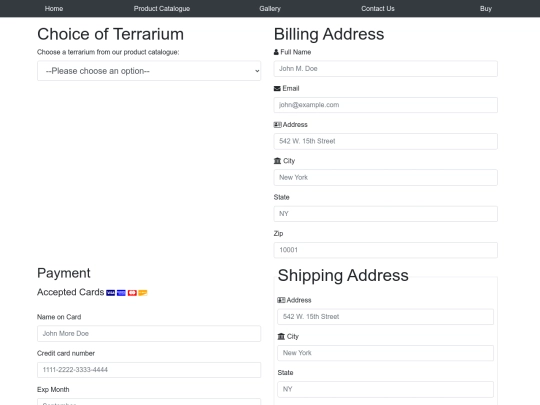The image size is (540, 405).
Task: Click the Zip label
Action: pyautogui.click(x=278, y=233)
